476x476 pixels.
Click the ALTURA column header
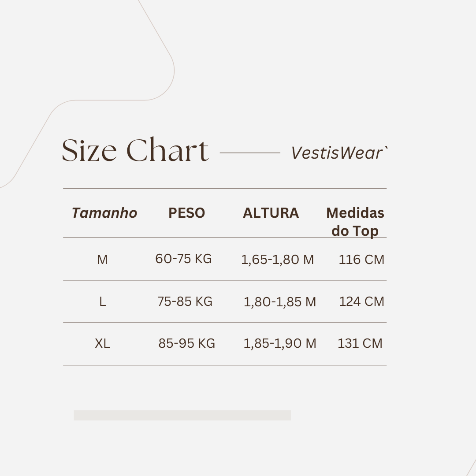(271, 213)
